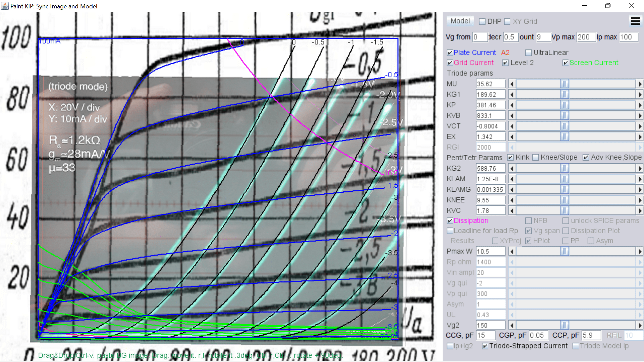The height and width of the screenshot is (362, 644).
Task: Click the CCG pF field
Action: click(485, 335)
